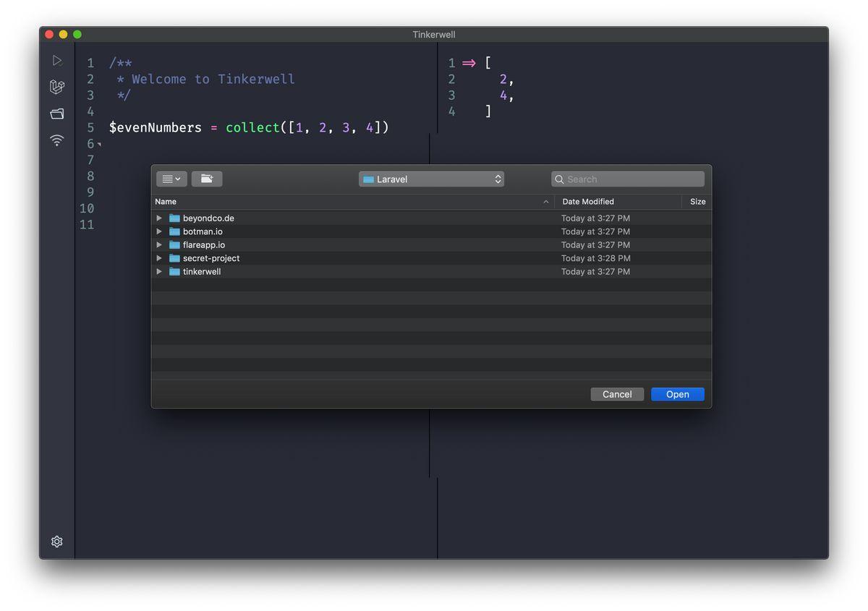Click output arrow on result line 1
Screen dimensions: 868x611
(469, 63)
